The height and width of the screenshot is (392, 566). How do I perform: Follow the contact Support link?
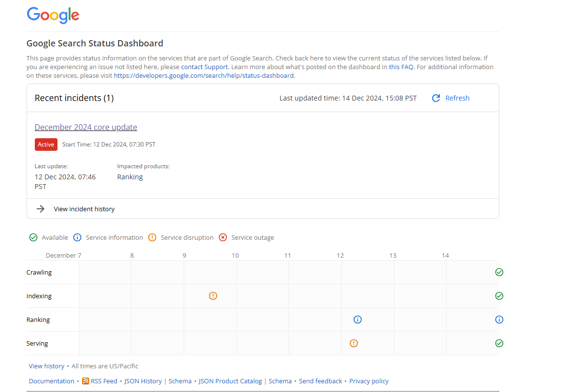[204, 67]
